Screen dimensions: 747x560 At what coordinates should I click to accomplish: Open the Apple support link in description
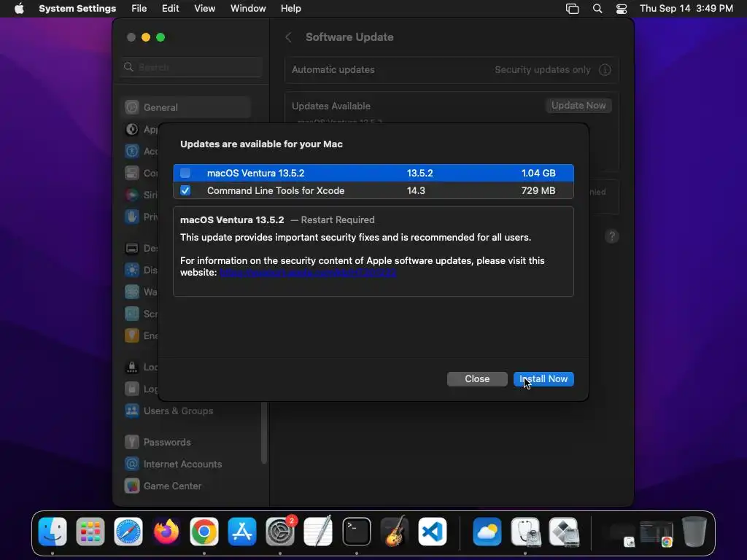coord(308,273)
